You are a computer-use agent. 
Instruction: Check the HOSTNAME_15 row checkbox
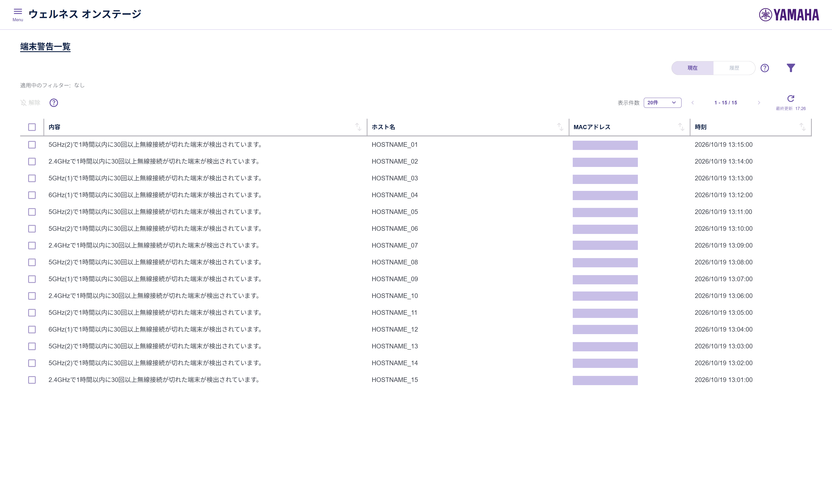pyautogui.click(x=32, y=380)
